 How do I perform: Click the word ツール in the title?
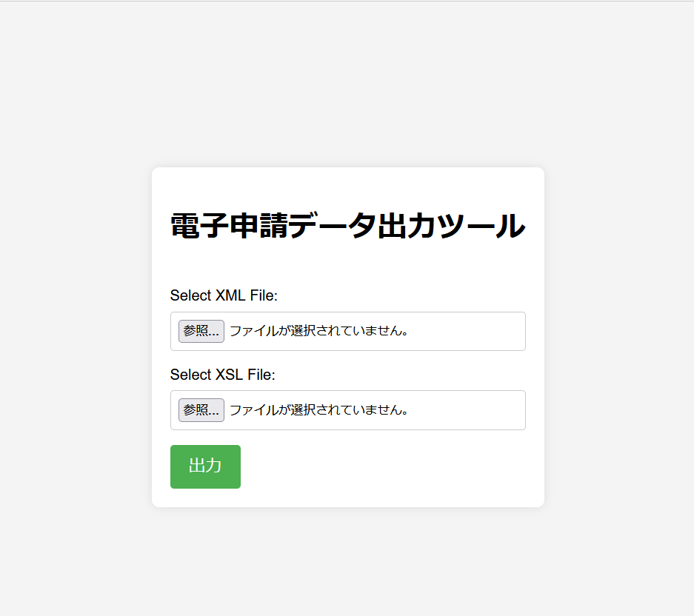[481, 226]
